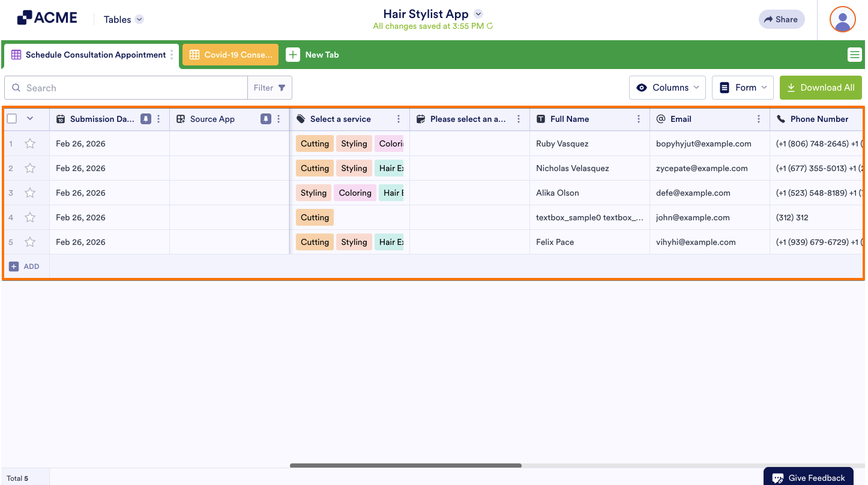Image resolution: width=868 pixels, height=485 pixels.
Task: Open the hamburger menu on the green tab bar
Action: (855, 54)
